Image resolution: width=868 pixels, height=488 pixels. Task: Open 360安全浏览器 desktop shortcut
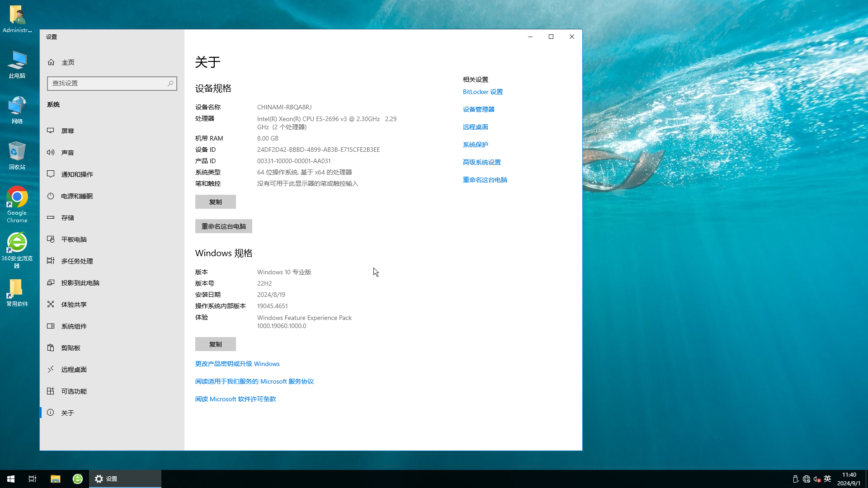(17, 250)
